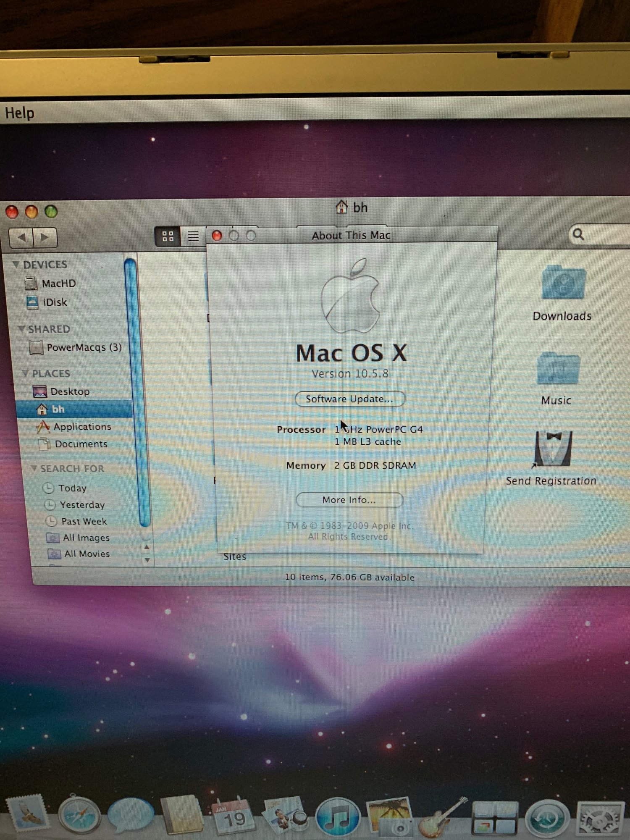Select All Movies saved search

79,554
